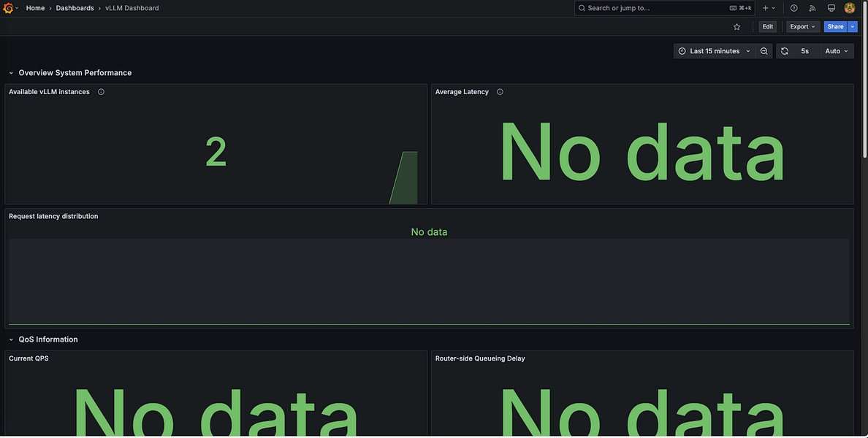Image resolution: width=868 pixels, height=438 pixels.
Task: Show info for Available vLLM instances
Action: pos(101,92)
